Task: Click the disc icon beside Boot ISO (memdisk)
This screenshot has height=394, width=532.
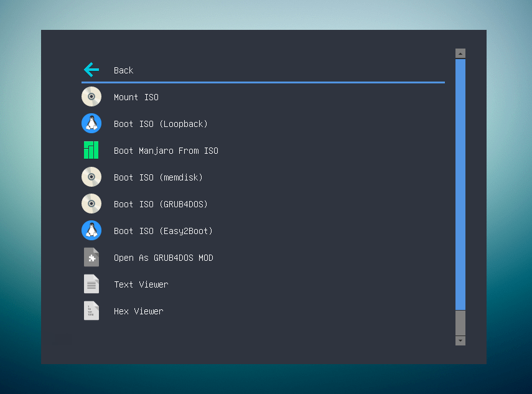Action: coord(91,177)
